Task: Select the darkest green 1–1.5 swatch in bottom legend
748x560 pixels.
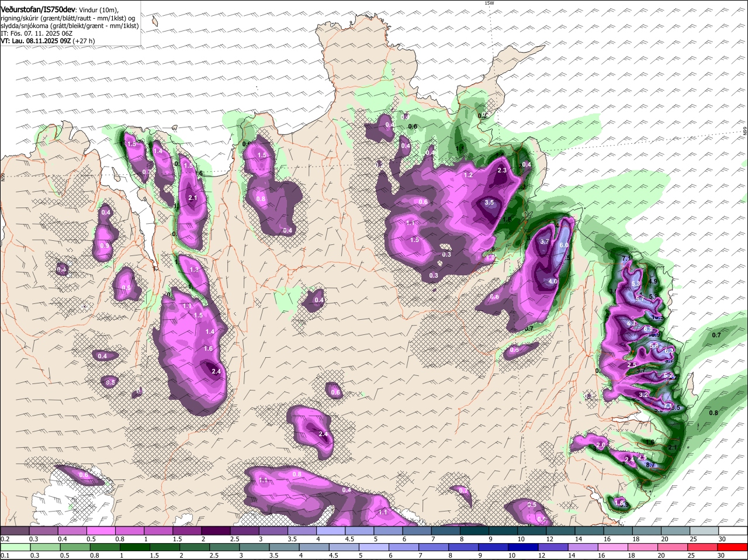Action: (136, 547)
